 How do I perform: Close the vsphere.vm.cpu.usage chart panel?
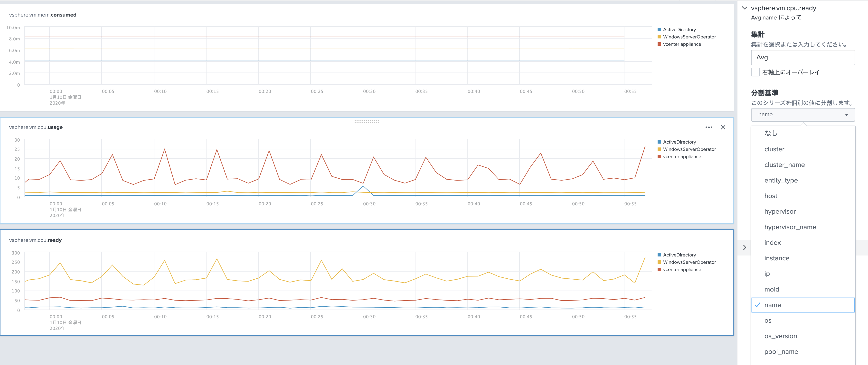point(723,127)
